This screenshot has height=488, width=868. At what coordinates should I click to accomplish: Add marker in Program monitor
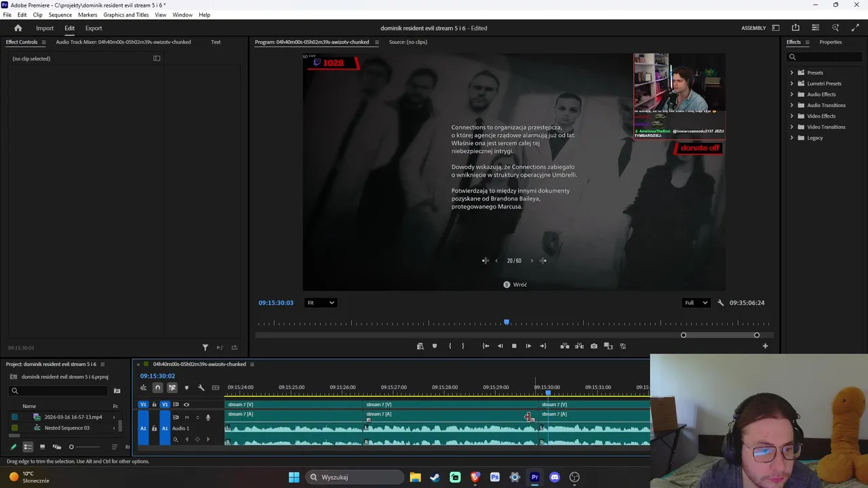[x=435, y=346]
